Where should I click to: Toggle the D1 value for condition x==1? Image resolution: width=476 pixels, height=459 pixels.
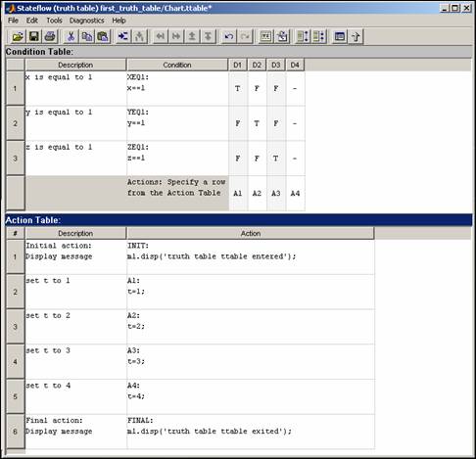tap(238, 88)
